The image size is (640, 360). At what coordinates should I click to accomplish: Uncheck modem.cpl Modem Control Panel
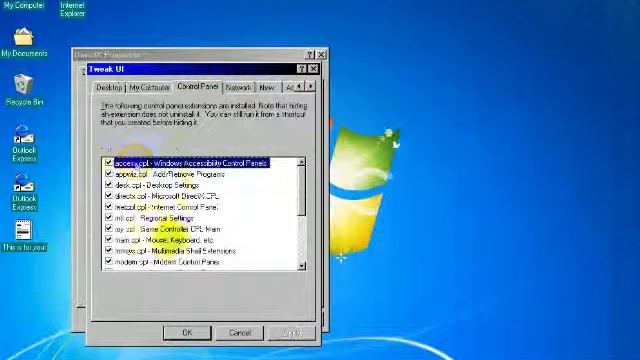click(x=109, y=261)
